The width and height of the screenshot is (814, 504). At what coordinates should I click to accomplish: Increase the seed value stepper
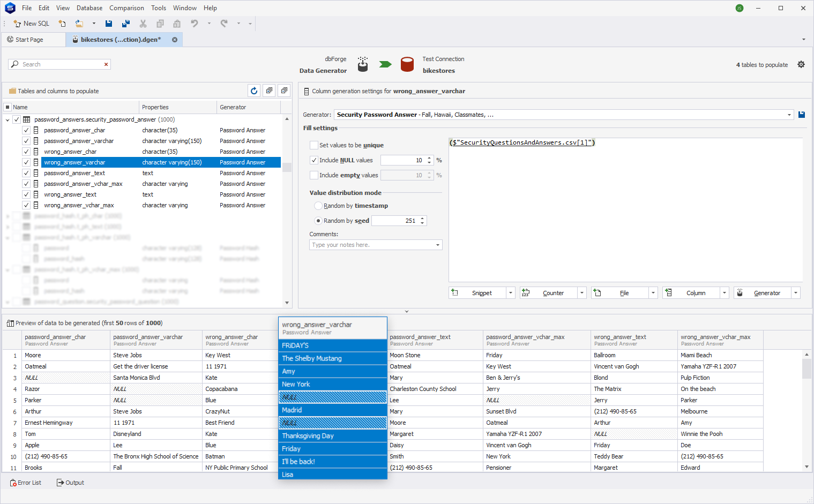click(x=423, y=219)
